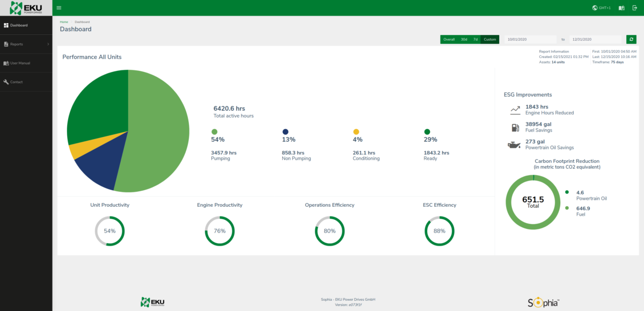644x311 pixels.
Task: Click the refresh icon beside the date range
Action: 631,39
